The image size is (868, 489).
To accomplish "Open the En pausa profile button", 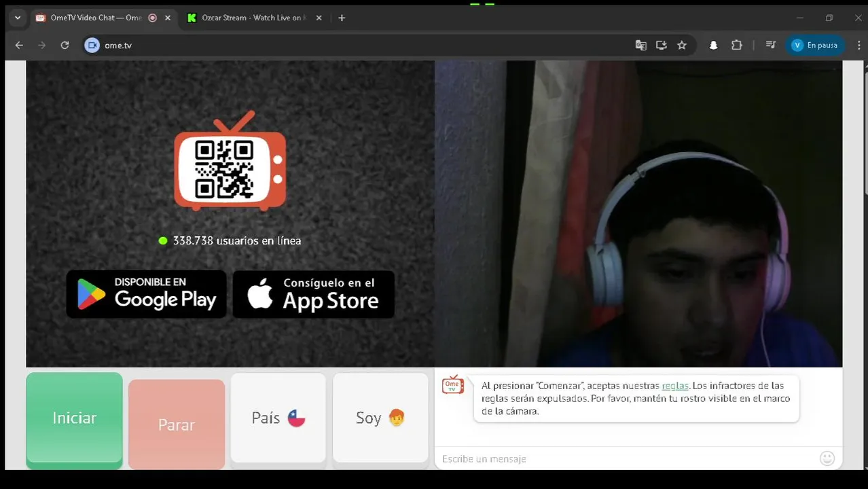I will pos(815,45).
